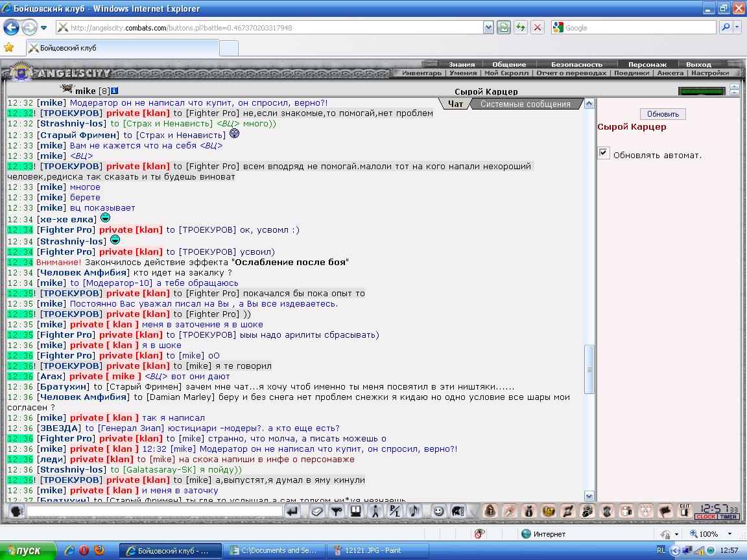Viewport: 747px width, 560px height.
Task: Open a new blank browser tab
Action: coord(229,48)
